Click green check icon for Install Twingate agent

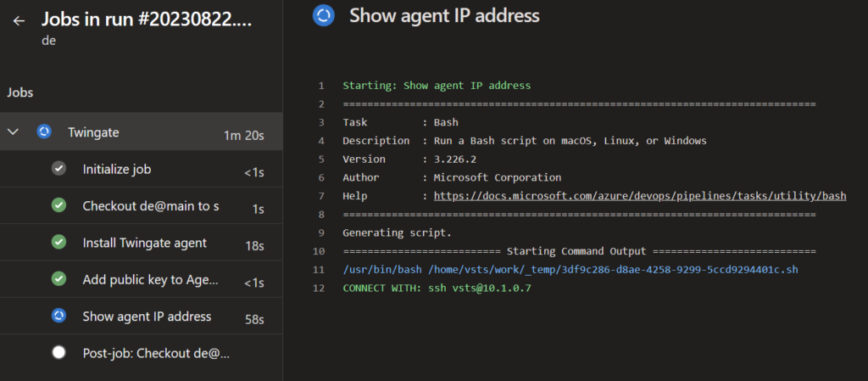[58, 243]
